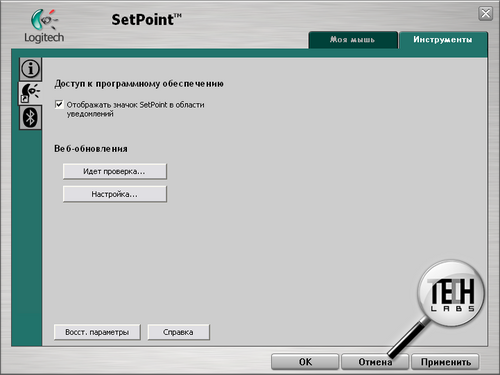Screen dimensions: 500x375
Task: Click the Применить button
Action: [x=445, y=362]
